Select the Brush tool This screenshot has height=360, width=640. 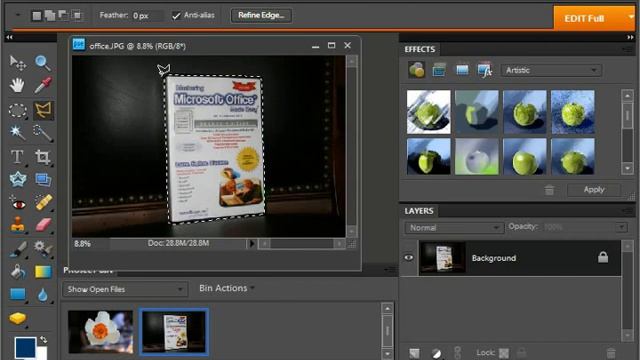click(18, 249)
